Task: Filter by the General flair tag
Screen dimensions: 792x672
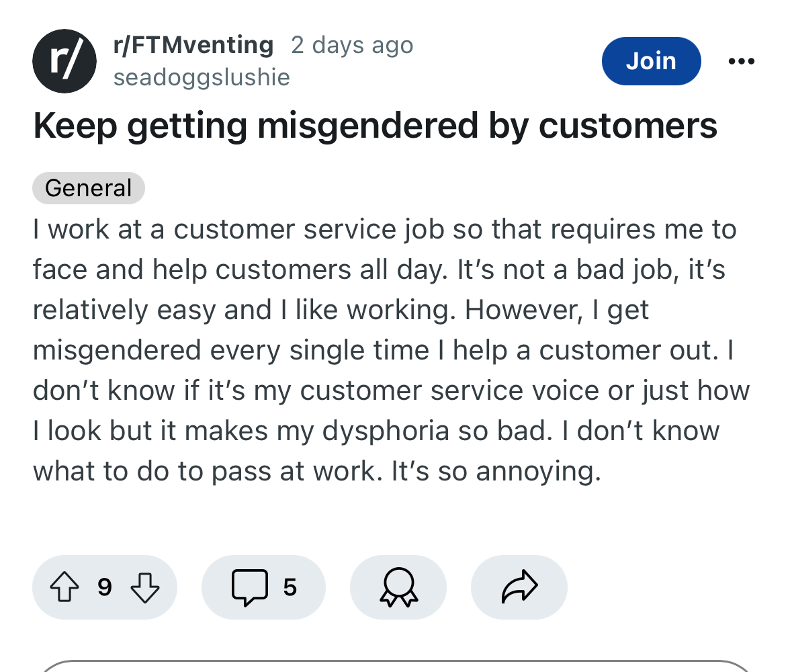Action: [89, 188]
